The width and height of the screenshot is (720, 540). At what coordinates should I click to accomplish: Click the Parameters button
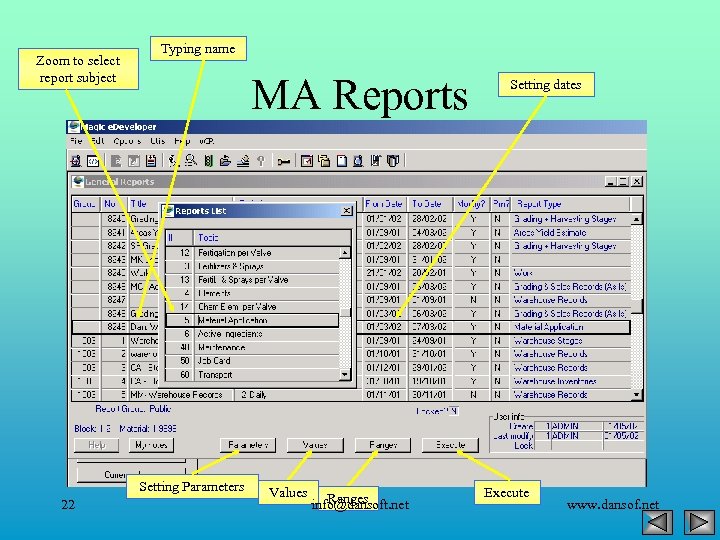coord(248,445)
